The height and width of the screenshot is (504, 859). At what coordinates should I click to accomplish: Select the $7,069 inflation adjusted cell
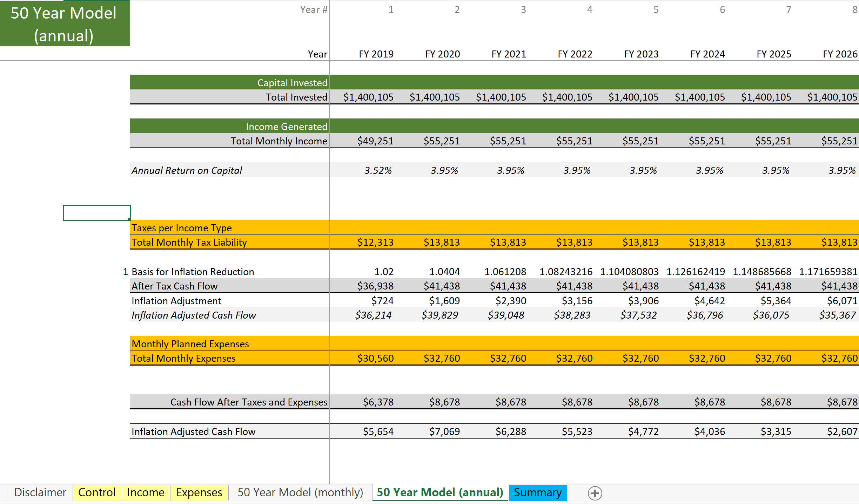(x=444, y=431)
